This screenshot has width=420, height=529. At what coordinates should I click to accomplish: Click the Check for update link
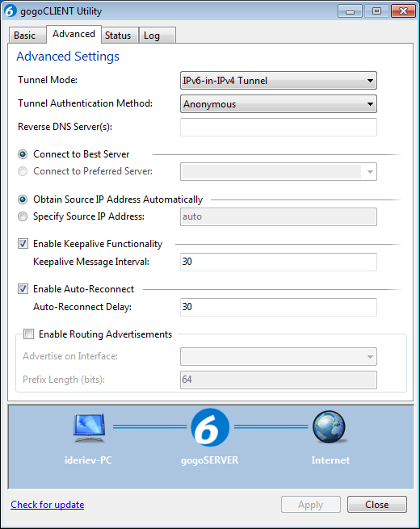pyautogui.click(x=47, y=505)
